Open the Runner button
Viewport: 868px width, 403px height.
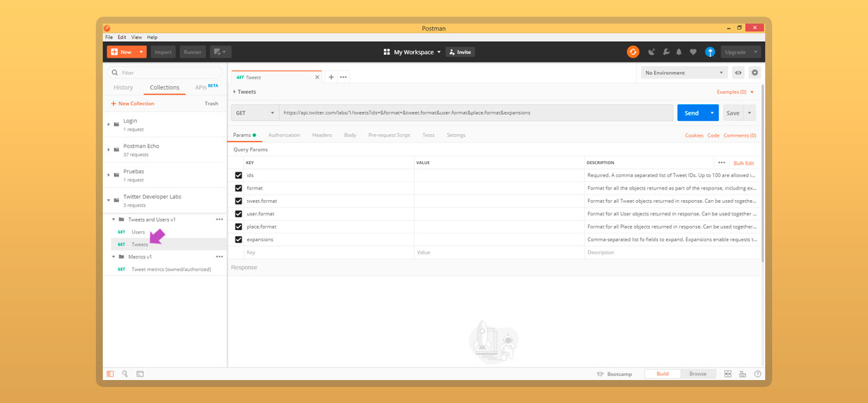pos(192,52)
